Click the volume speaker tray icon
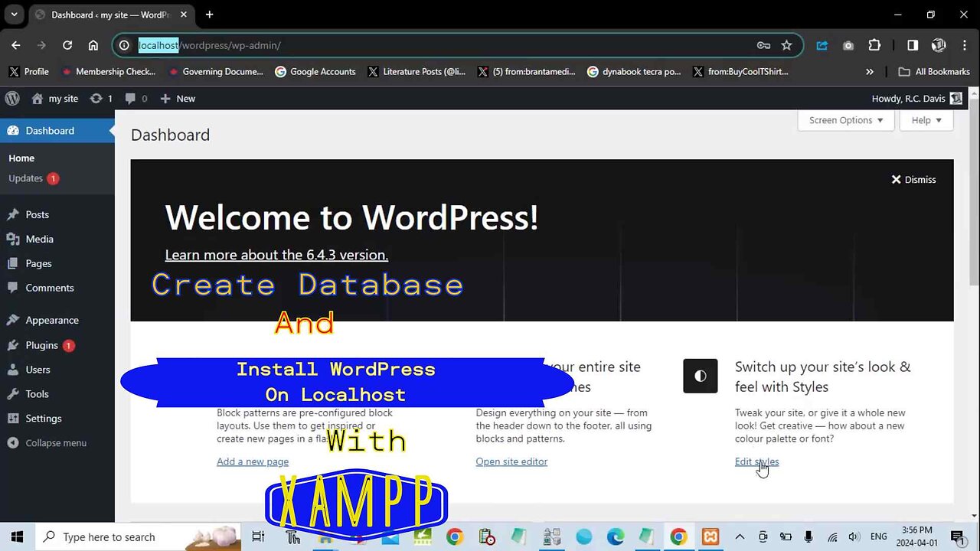 pos(854,537)
